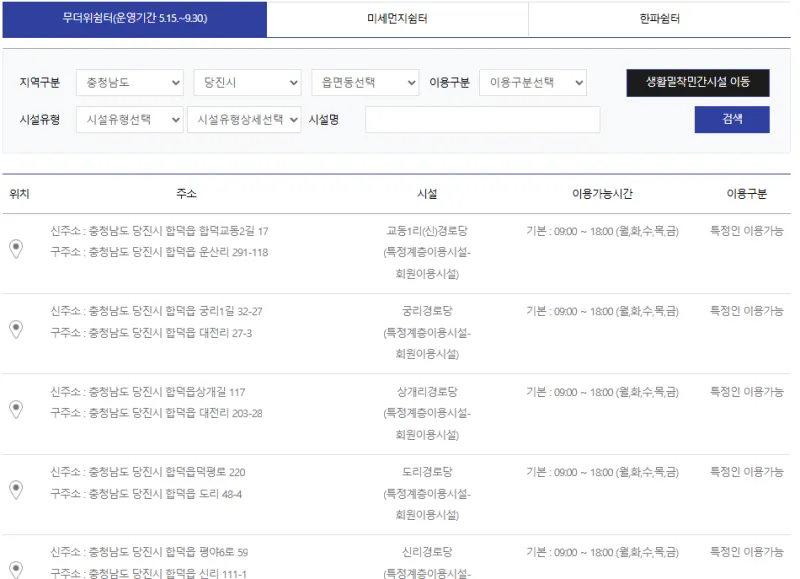This screenshot has height=579, width=800.
Task: Open the 충청남도 region dropdown
Action: (130, 83)
